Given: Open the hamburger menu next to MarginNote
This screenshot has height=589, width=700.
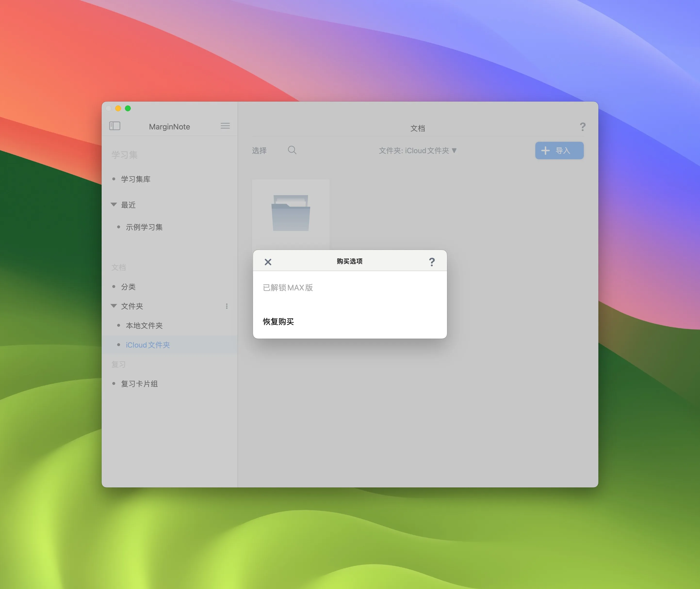Looking at the screenshot, I should [x=225, y=126].
